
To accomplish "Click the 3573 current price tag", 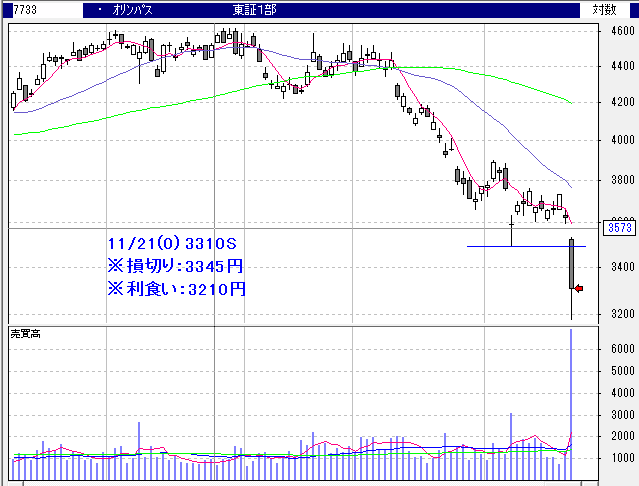I will click(x=619, y=229).
